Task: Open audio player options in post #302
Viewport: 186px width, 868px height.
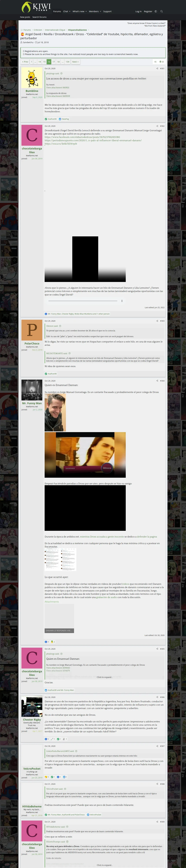Action: (122, 301)
